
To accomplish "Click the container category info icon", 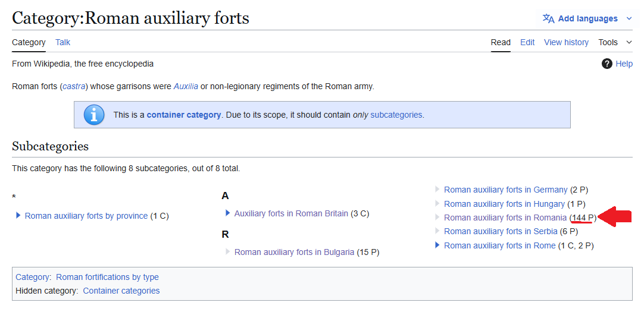I will 93,115.
